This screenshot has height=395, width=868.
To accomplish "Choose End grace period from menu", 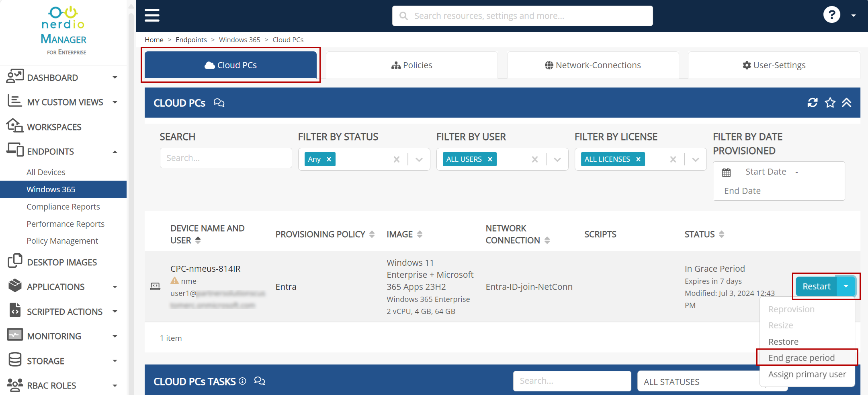I will (x=801, y=358).
